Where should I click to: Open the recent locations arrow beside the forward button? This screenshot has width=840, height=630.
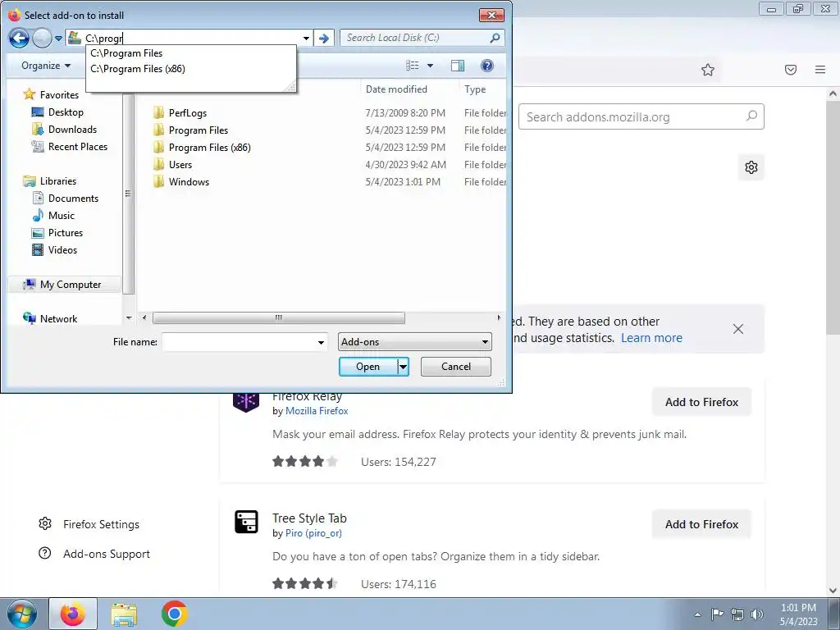58,39
